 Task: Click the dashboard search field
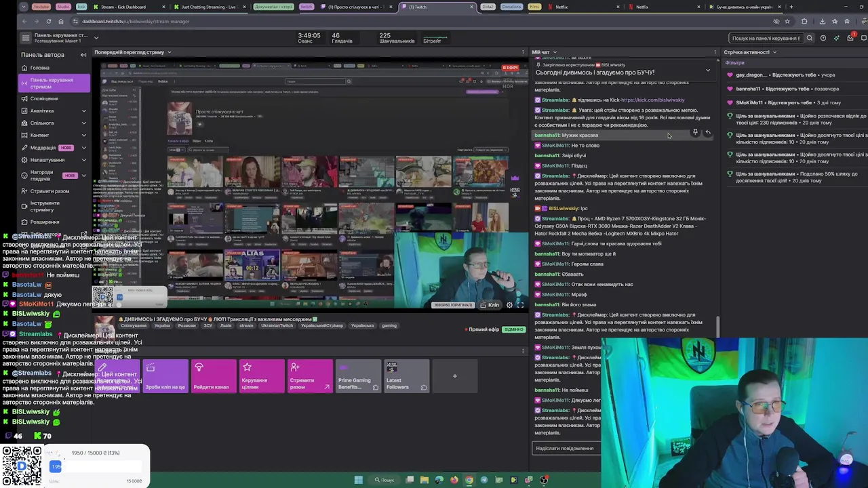(766, 38)
